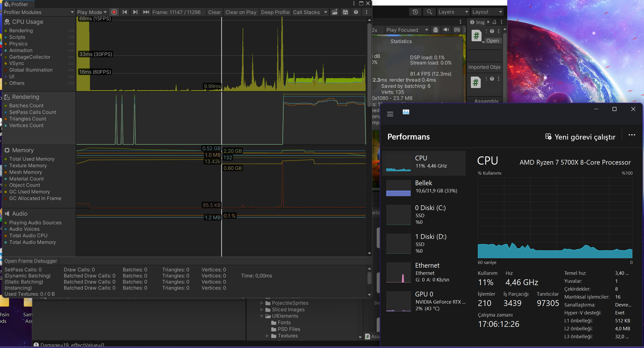
Task: Toggle the Scripts series in CPU Usage legend
Action: tap(17, 37)
